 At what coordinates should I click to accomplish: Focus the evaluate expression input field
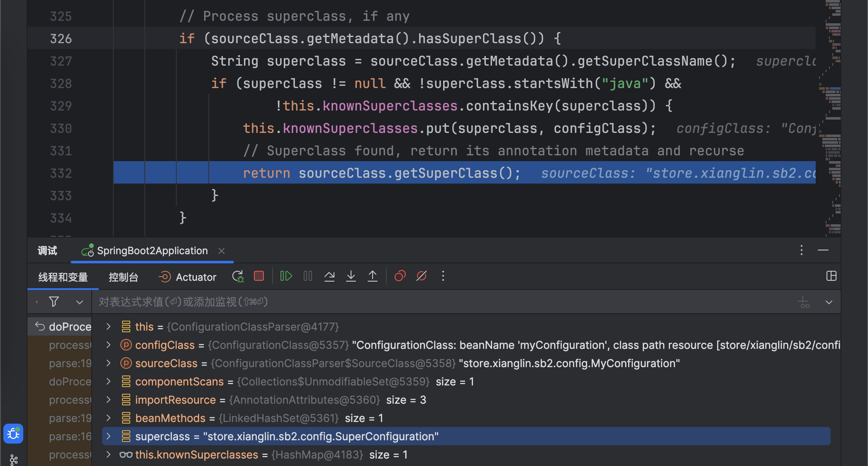pos(444,302)
